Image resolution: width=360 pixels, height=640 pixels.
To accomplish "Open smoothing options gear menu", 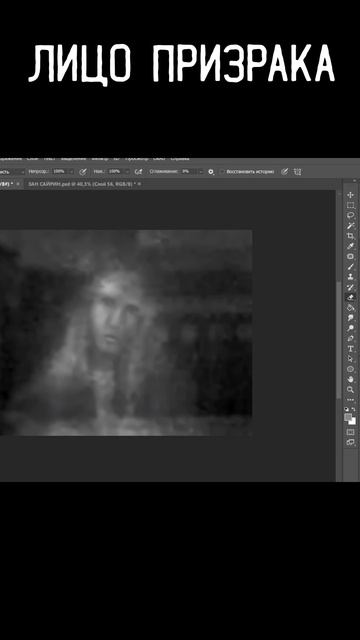I will [x=211, y=172].
